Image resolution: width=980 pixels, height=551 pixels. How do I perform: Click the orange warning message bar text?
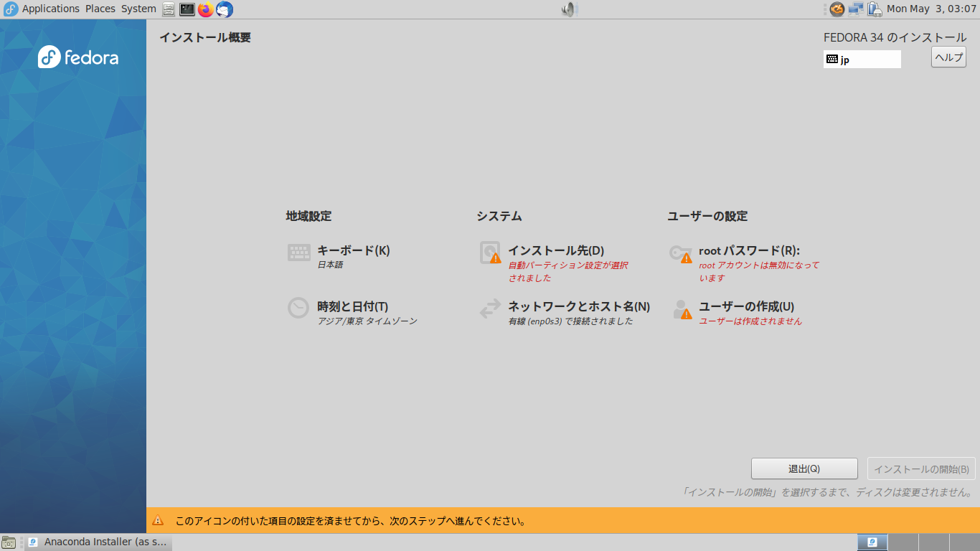tap(351, 521)
